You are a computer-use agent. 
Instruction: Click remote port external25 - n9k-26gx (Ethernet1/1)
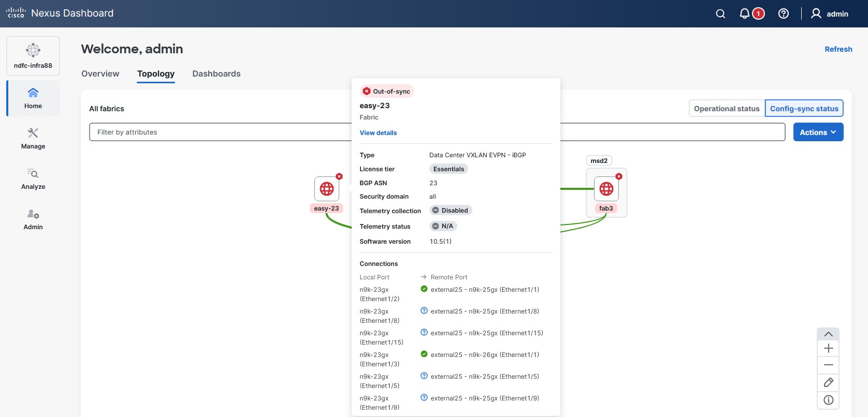[x=485, y=355]
